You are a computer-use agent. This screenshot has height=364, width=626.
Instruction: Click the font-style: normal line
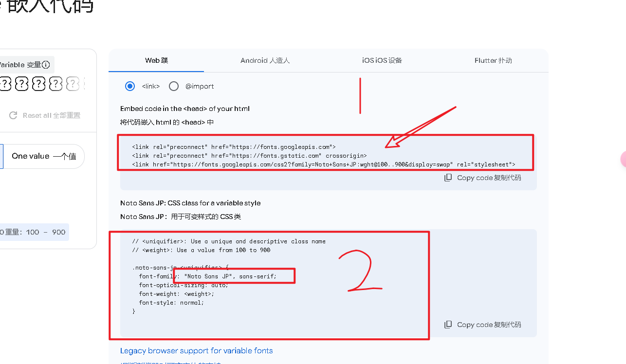point(171,303)
